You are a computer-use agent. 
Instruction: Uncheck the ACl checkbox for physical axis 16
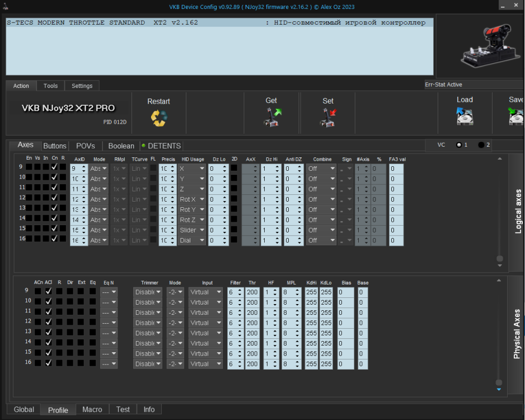[48, 363]
